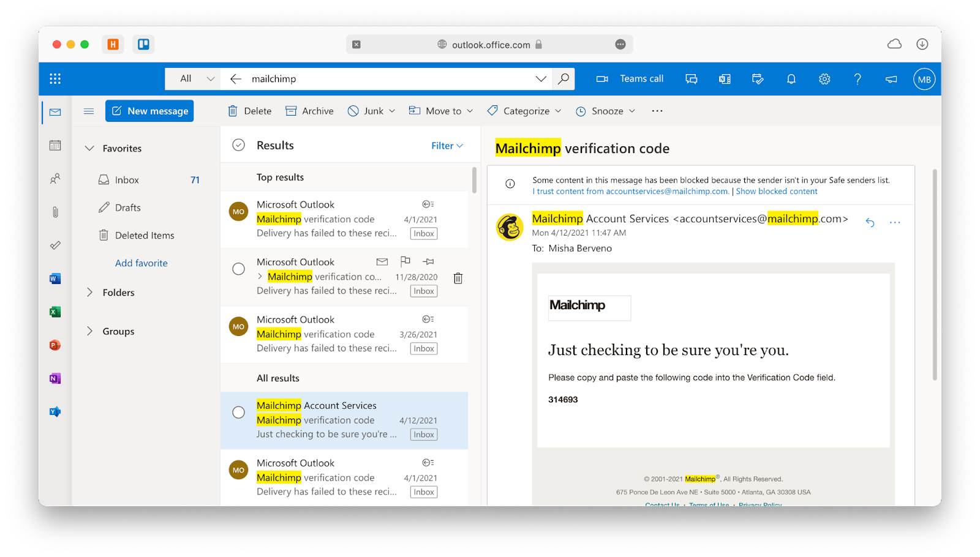Click Delete in the toolbar
This screenshot has height=557, width=980.
click(x=250, y=111)
